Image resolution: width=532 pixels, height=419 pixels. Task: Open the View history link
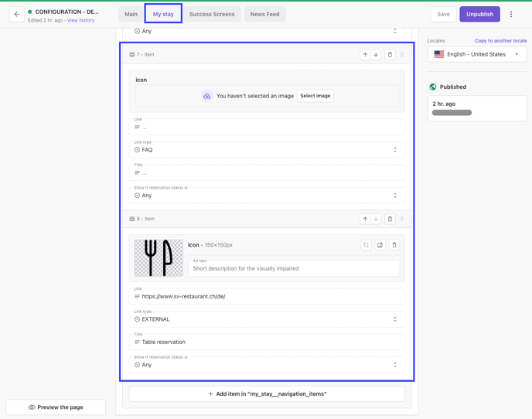[80, 20]
